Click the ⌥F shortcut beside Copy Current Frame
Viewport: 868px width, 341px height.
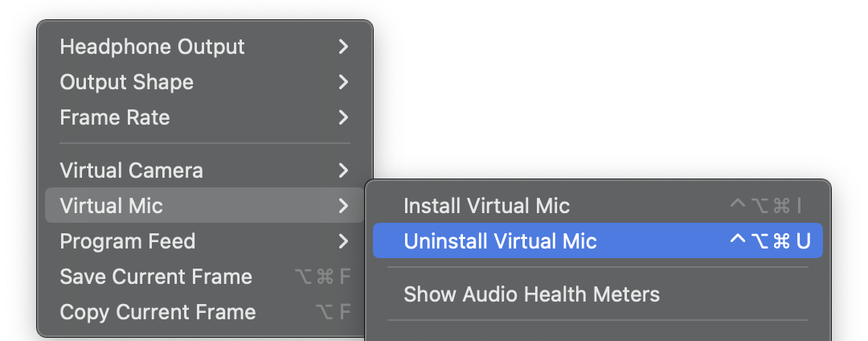[x=334, y=312]
